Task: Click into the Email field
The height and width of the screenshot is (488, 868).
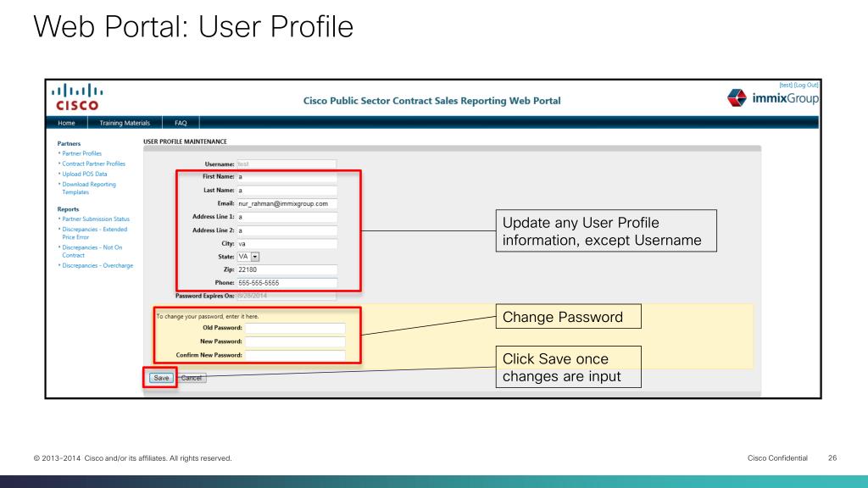Action: tap(287, 203)
